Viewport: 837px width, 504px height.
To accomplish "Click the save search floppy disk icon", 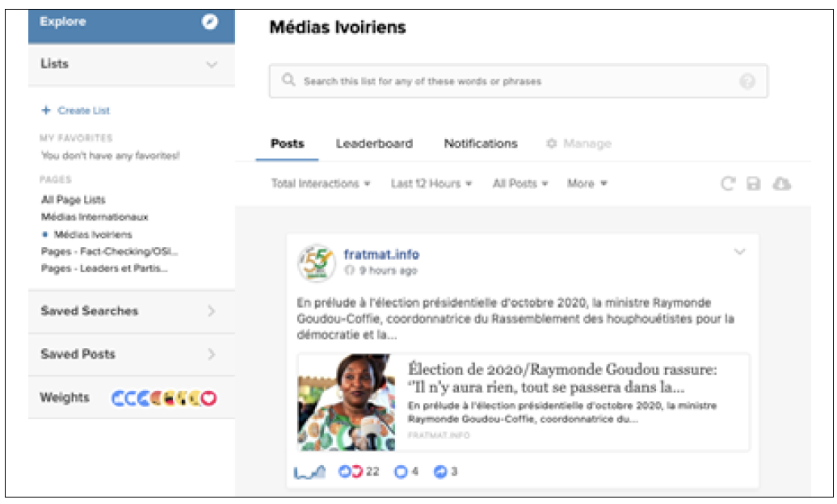I will pos(753,184).
